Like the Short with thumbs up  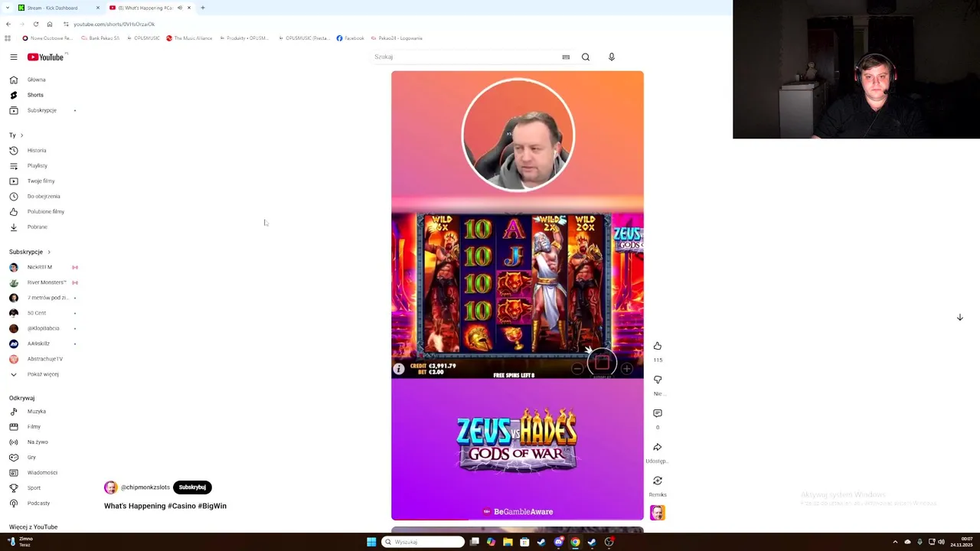pyautogui.click(x=658, y=346)
